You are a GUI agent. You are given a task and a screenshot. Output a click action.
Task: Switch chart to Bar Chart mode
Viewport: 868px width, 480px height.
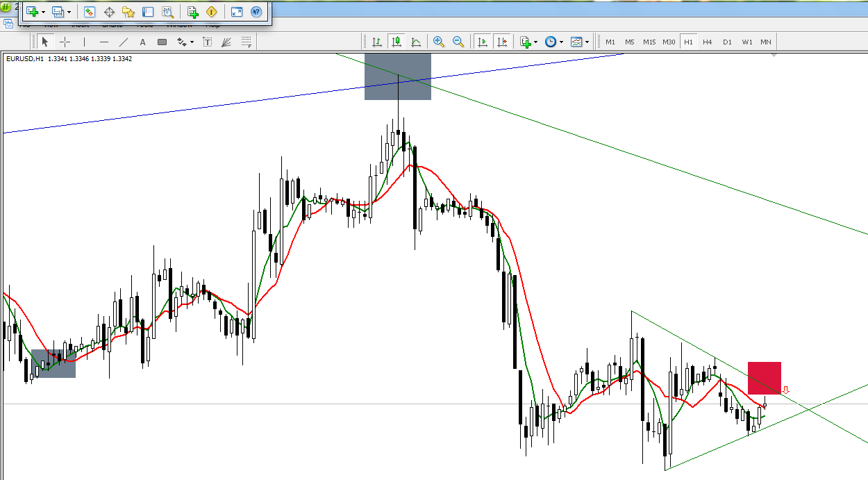click(377, 42)
